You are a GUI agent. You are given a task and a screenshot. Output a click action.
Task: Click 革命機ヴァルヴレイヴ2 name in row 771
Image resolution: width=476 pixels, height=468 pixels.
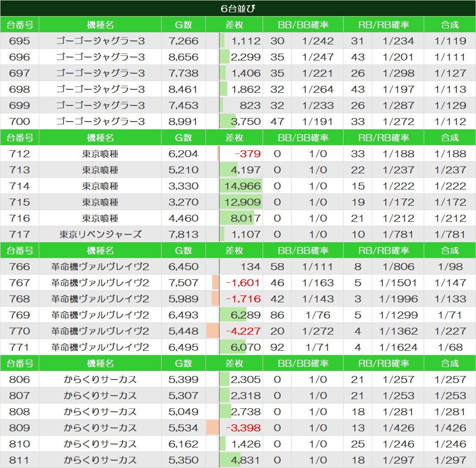click(x=100, y=347)
